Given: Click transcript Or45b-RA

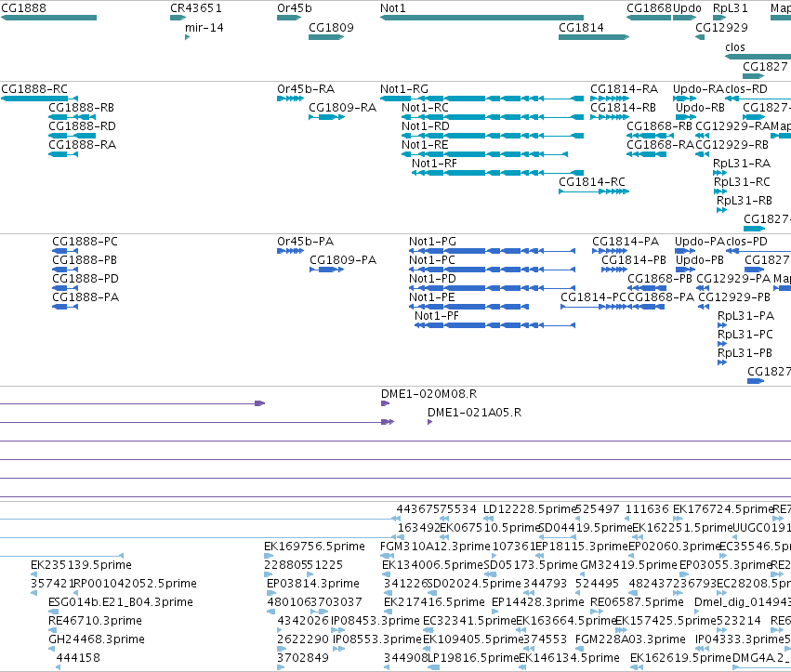Looking at the screenshot, I should (290, 99).
